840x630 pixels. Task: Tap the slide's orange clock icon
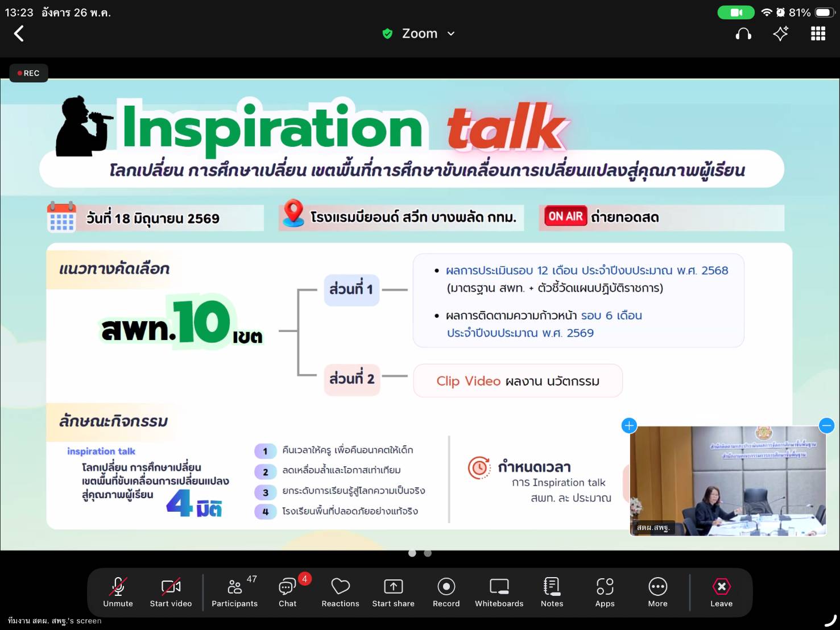tap(479, 468)
